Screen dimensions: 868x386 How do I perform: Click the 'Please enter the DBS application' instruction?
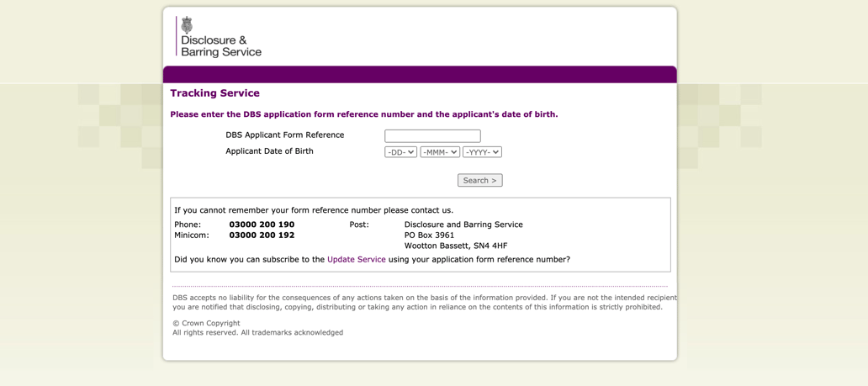364,114
